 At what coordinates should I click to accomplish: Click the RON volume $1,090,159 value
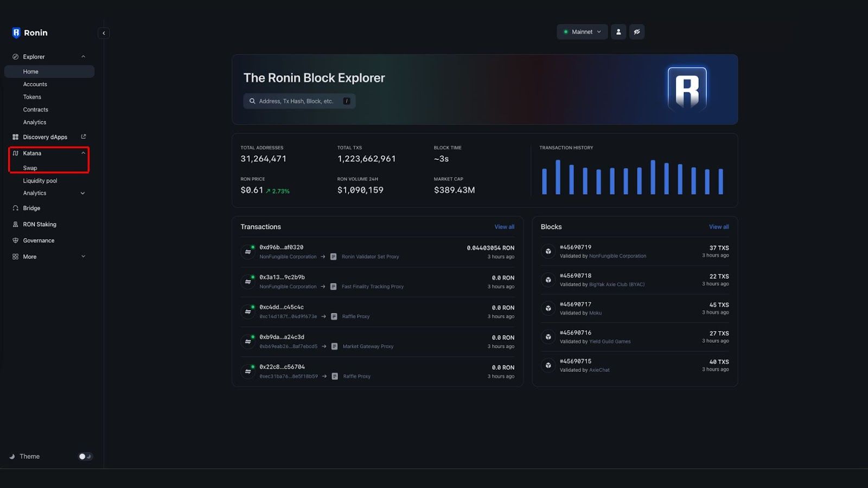coord(360,190)
